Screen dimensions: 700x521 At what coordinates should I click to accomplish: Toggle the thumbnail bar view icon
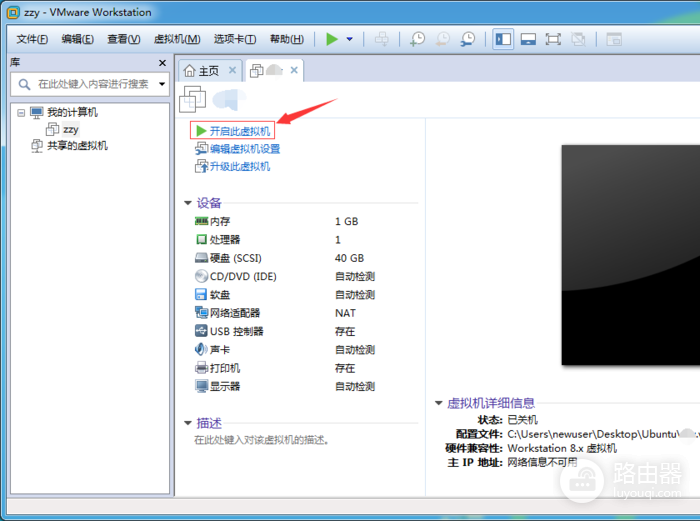528,39
